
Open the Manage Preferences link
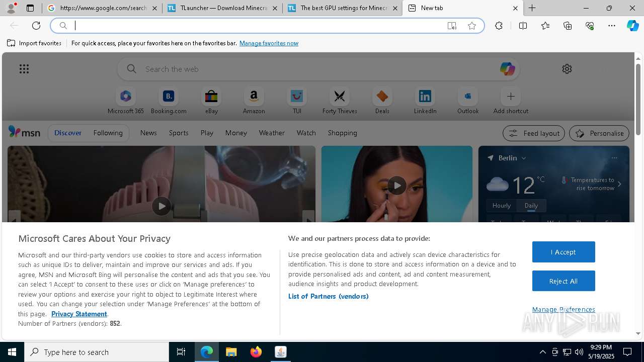[x=563, y=309]
